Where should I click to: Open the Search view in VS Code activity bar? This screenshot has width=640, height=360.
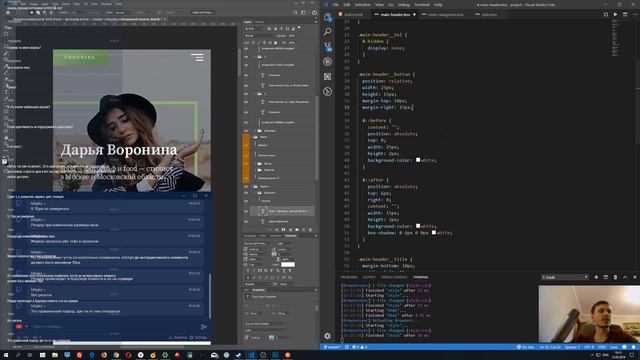pyautogui.click(x=327, y=31)
